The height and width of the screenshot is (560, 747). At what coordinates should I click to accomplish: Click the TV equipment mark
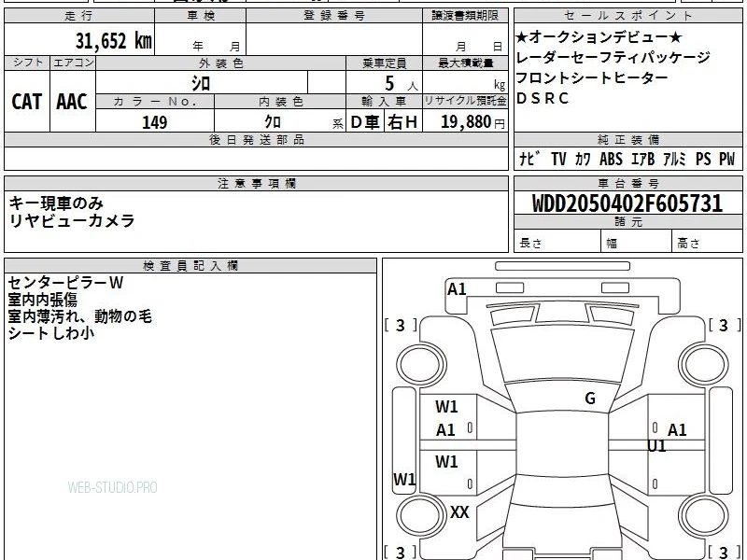[558, 159]
